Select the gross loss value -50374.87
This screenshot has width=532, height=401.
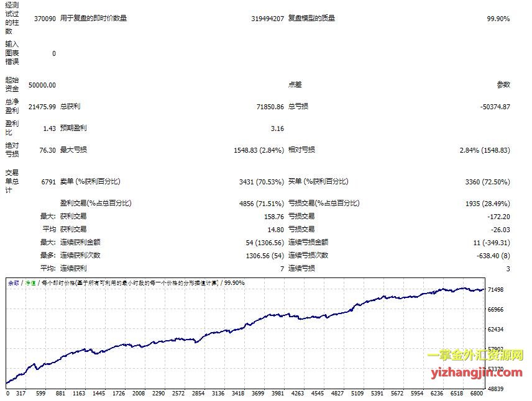(x=495, y=107)
